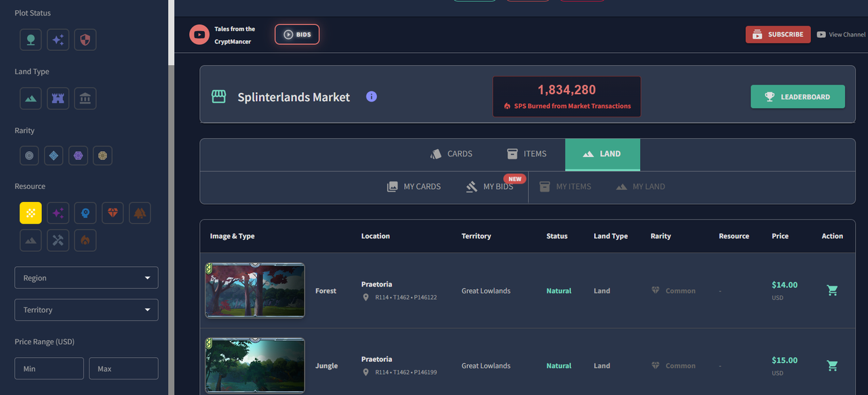Screen dimensions: 868x395
Task: Click the Price column header
Action: [x=780, y=236]
